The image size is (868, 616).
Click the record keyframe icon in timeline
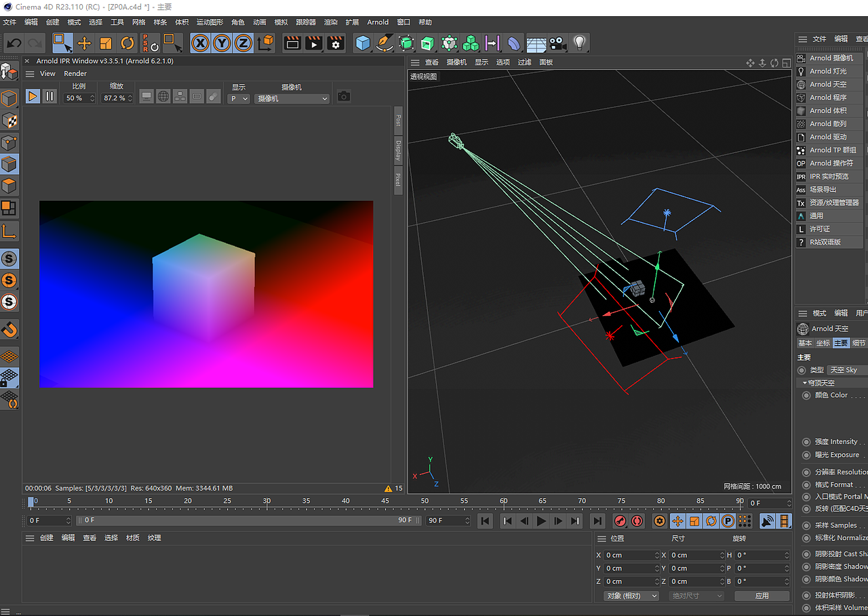pyautogui.click(x=620, y=521)
